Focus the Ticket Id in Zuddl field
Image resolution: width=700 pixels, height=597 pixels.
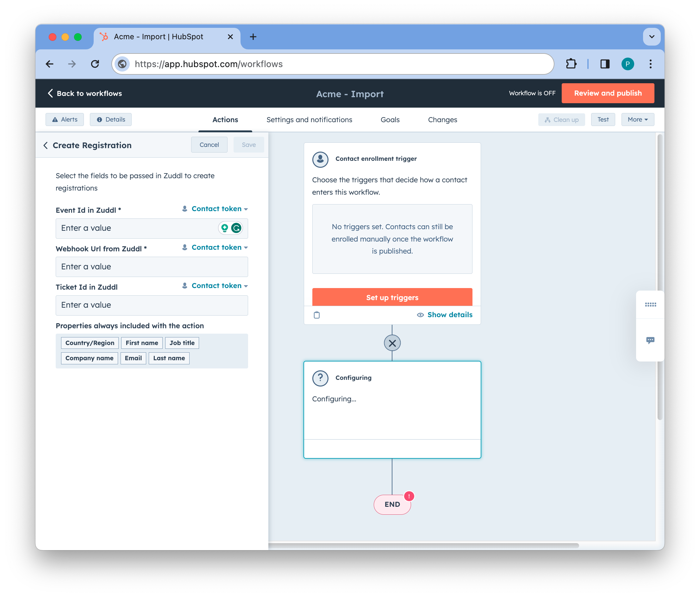click(152, 305)
